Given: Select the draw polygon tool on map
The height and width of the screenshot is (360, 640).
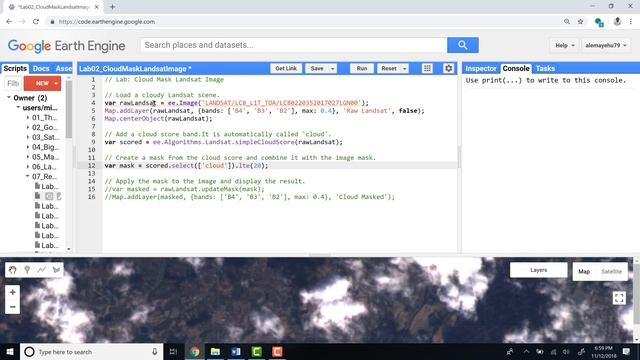Looking at the screenshot, I should (56, 270).
